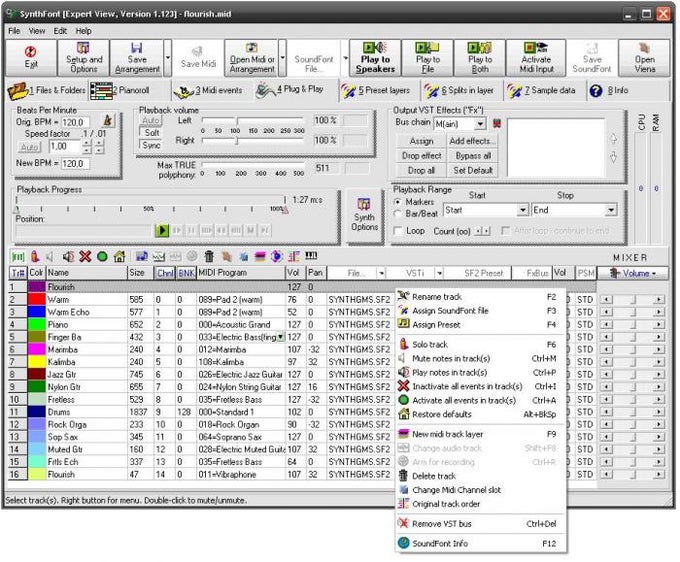
Task: Choose Remove VST bus in context menu
Action: tap(481, 524)
